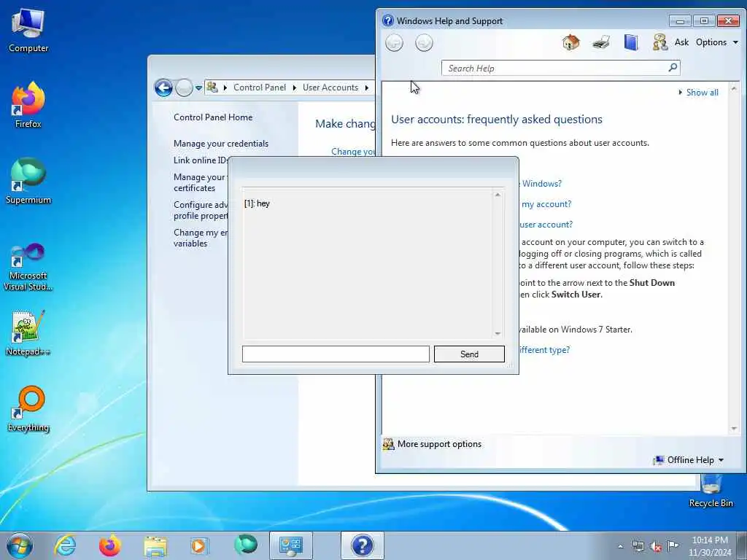Open the Offline Help dropdown
Screen dimensions: 747x560
[x=689, y=460]
